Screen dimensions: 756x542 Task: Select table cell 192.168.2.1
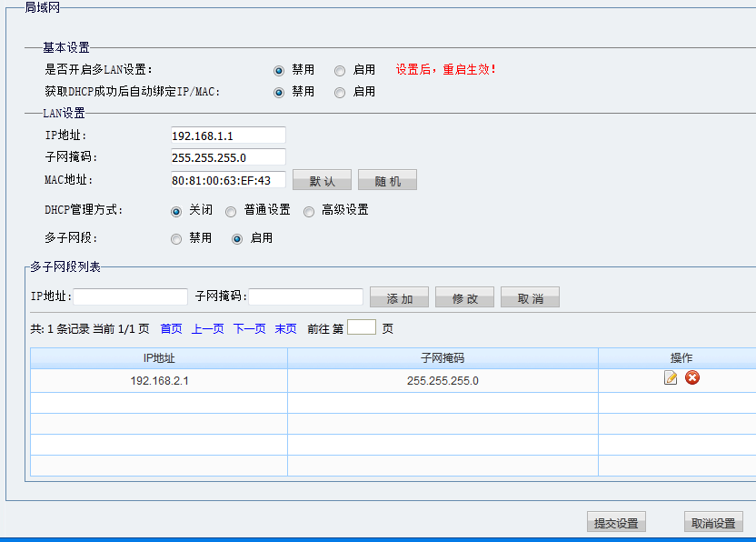coord(159,381)
